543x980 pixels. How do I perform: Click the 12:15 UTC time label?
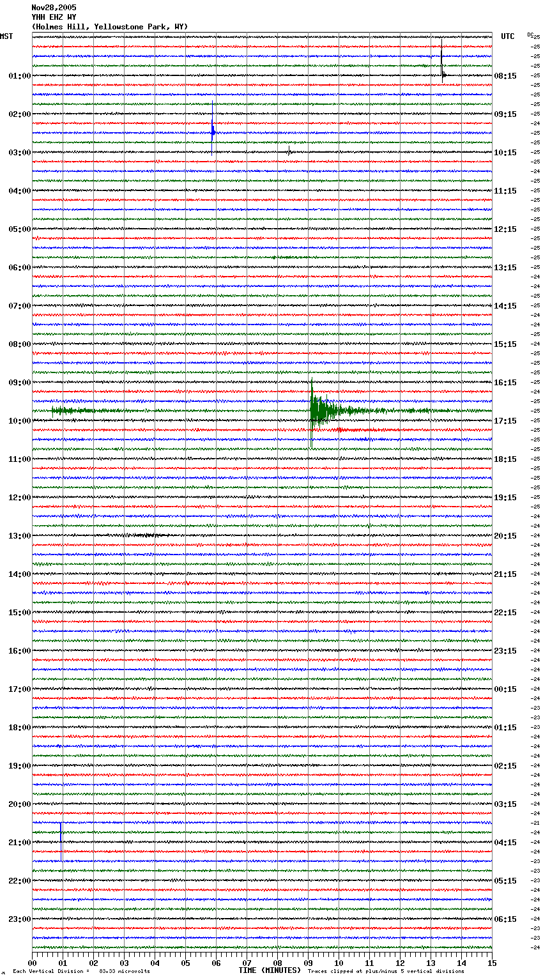tap(505, 229)
